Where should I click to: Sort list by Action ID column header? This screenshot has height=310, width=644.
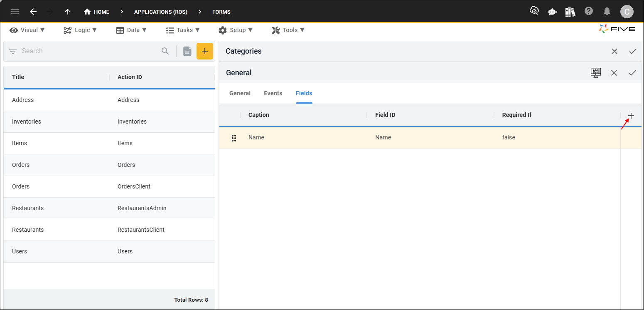click(130, 77)
